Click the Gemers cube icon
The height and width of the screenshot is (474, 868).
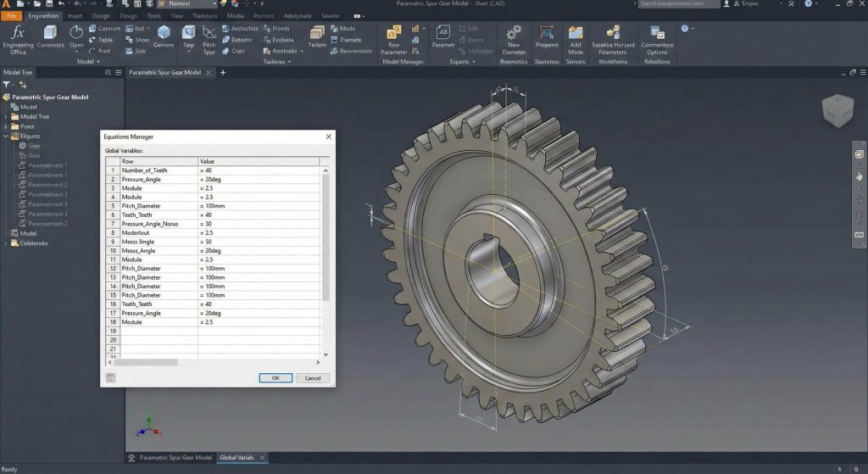pyautogui.click(x=164, y=33)
